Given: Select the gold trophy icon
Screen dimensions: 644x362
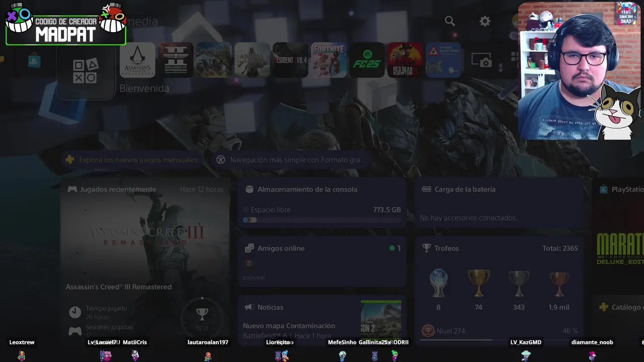Looking at the screenshot, I should point(478,283).
